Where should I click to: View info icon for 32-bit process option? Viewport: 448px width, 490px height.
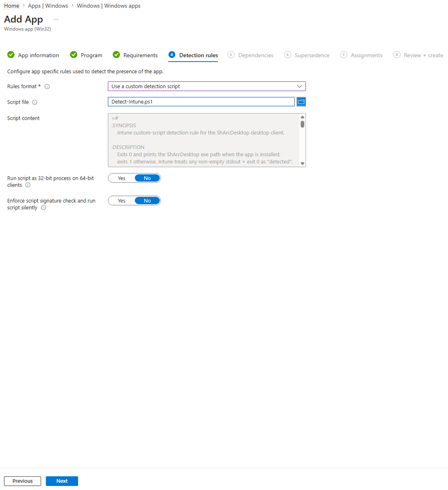click(x=28, y=185)
